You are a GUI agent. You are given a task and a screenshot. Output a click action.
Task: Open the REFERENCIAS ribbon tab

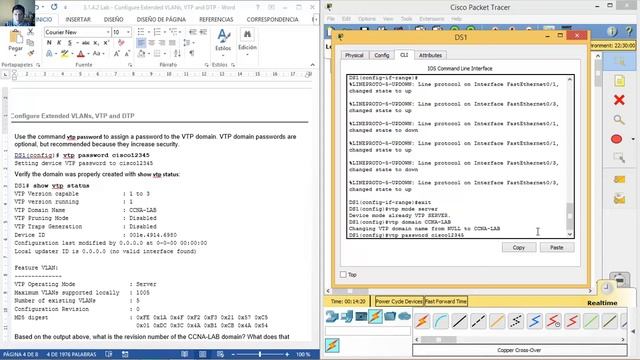(x=216, y=19)
